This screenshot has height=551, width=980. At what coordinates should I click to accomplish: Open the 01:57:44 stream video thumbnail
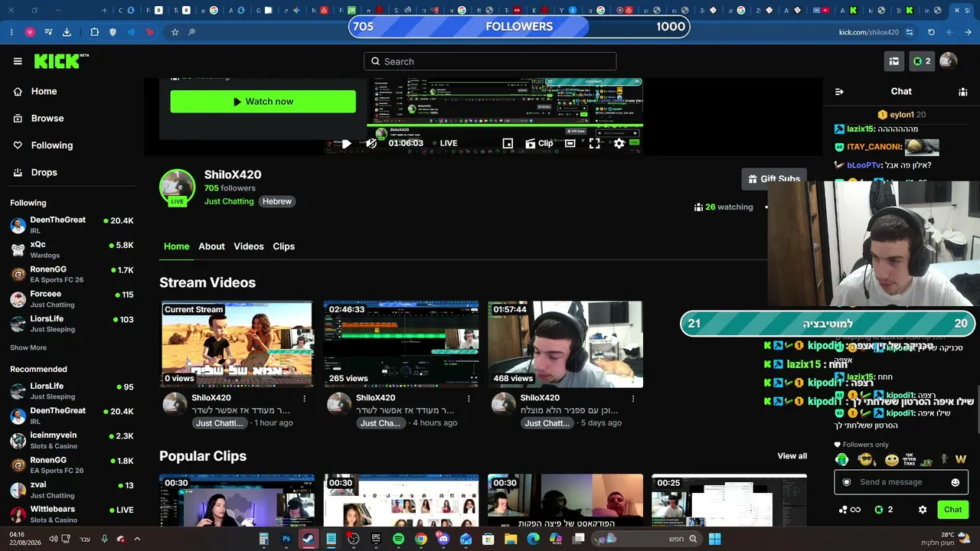coord(565,344)
